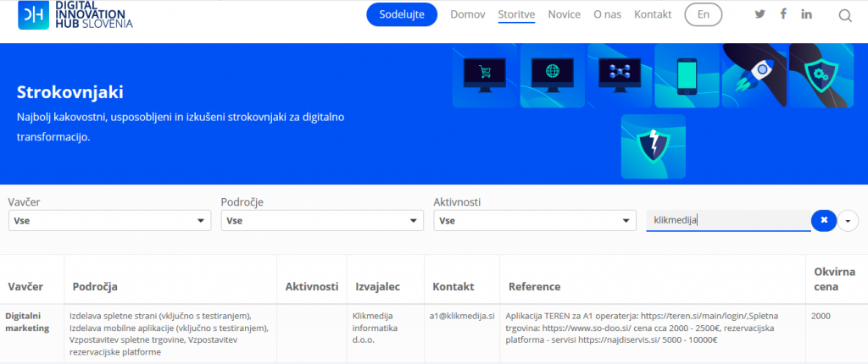Visit the Facebook page icon

pyautogui.click(x=783, y=14)
